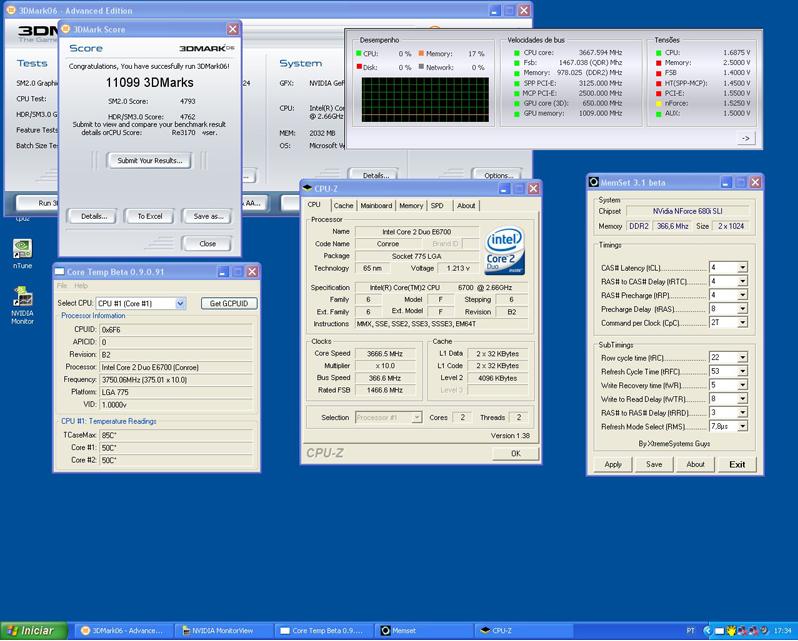
Task: Open the About tab in CPU-Z
Action: click(466, 206)
